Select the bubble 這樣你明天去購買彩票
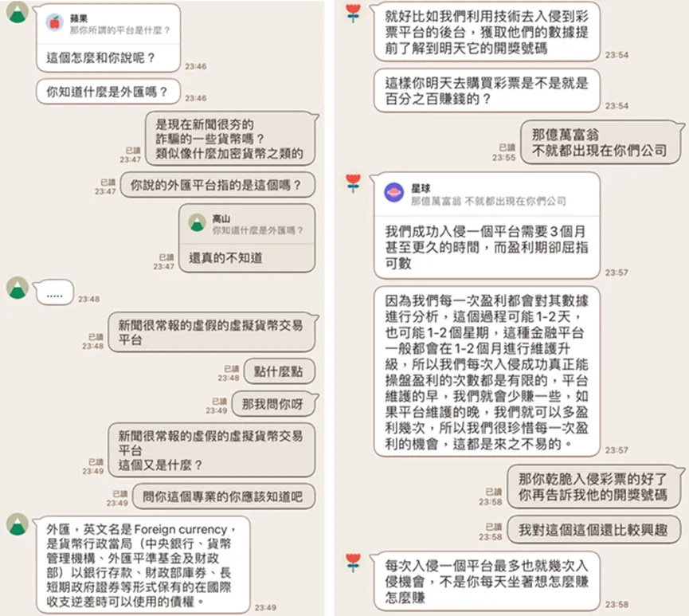 (487, 91)
